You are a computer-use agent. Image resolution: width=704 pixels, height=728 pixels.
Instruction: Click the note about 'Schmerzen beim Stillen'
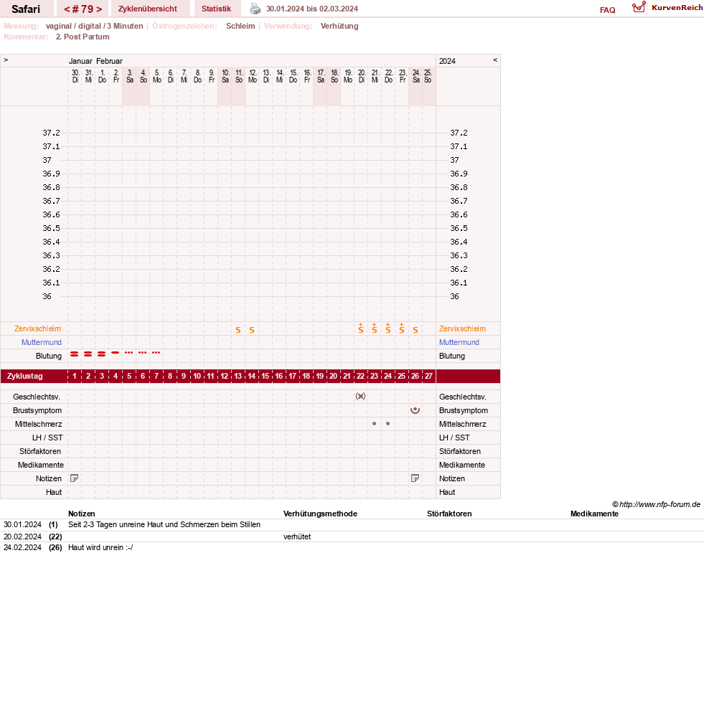(x=164, y=524)
